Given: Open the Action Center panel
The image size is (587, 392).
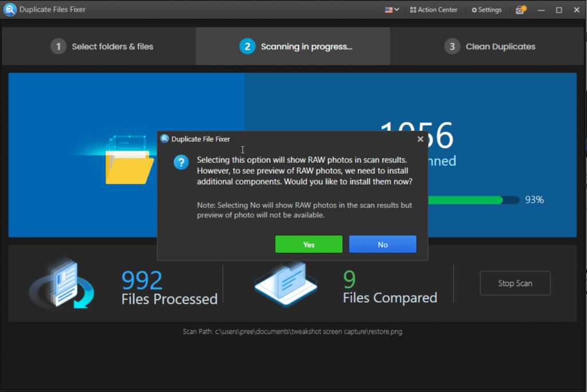Looking at the screenshot, I should click(433, 9).
